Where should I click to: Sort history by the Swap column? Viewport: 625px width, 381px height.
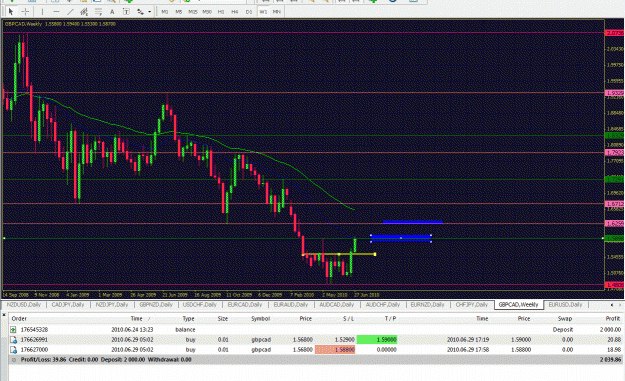pyautogui.click(x=565, y=318)
